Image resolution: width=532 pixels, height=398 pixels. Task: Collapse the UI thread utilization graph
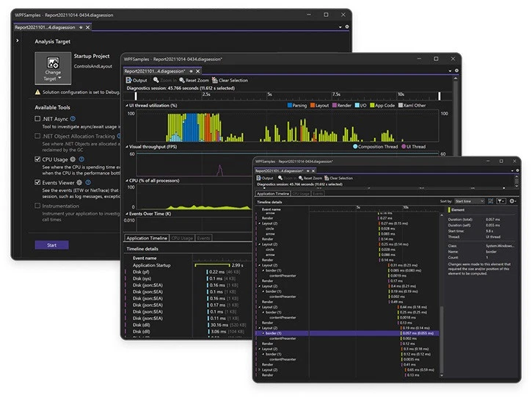[127, 106]
